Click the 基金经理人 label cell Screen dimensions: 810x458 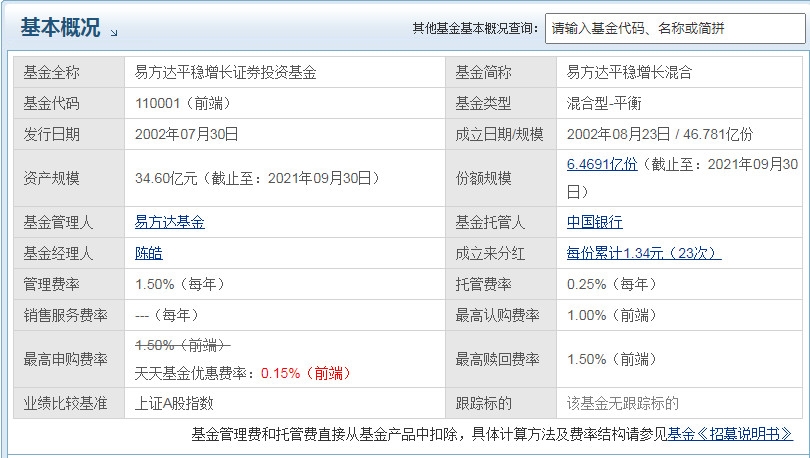point(69,253)
